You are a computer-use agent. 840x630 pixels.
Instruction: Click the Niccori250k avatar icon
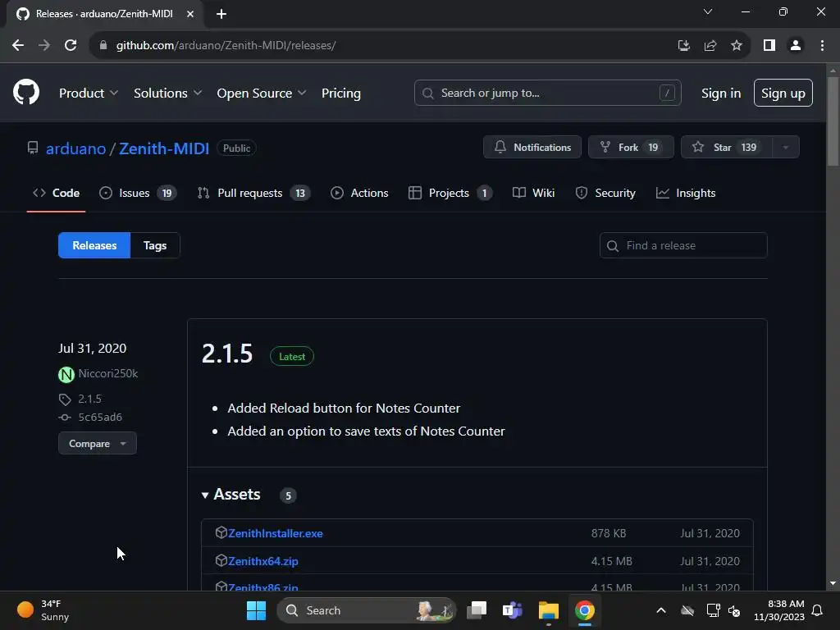click(x=66, y=374)
